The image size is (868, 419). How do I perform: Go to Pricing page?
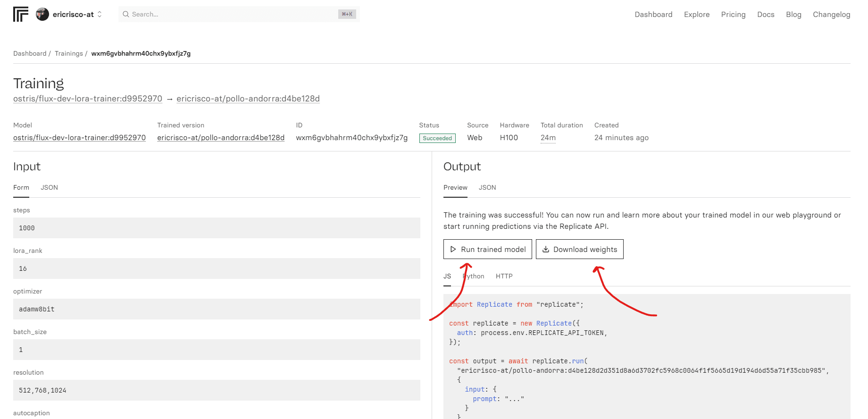point(733,15)
